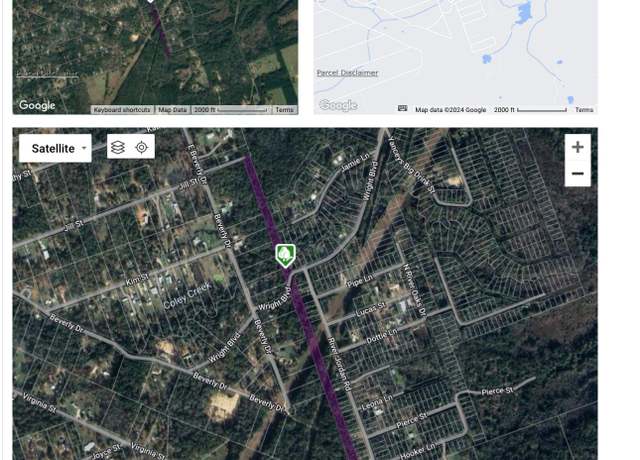Open Terms link on satellite thumbnail map
This screenshot has height=460, width=640.
(284, 110)
